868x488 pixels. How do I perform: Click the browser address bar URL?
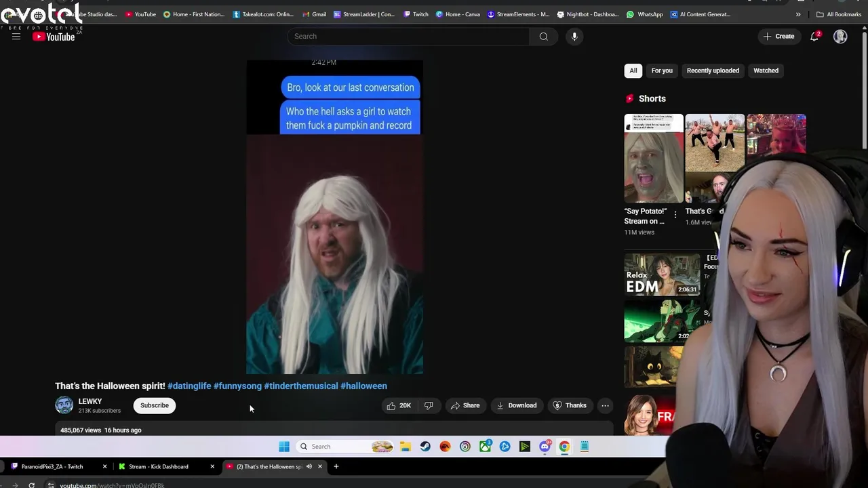112,485
